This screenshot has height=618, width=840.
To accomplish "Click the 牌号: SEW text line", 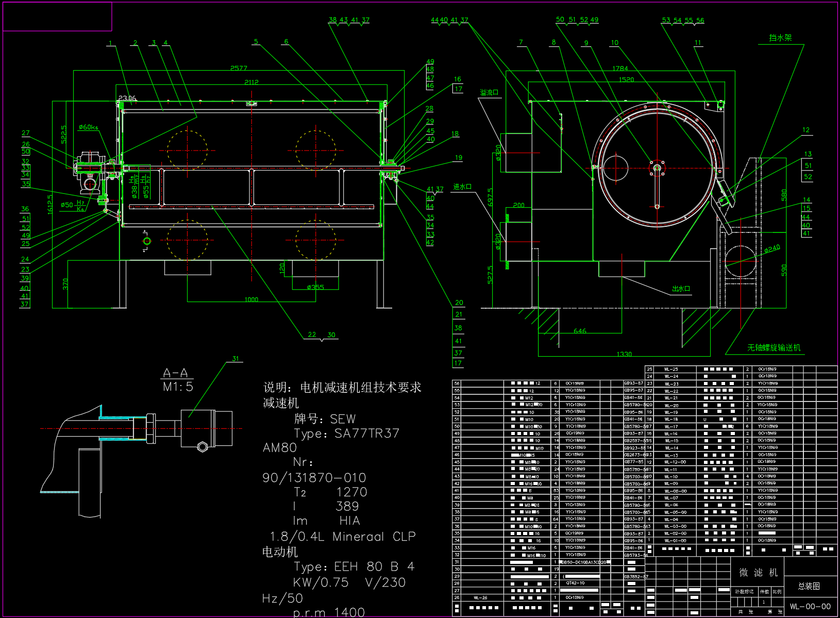I will 325,419.
